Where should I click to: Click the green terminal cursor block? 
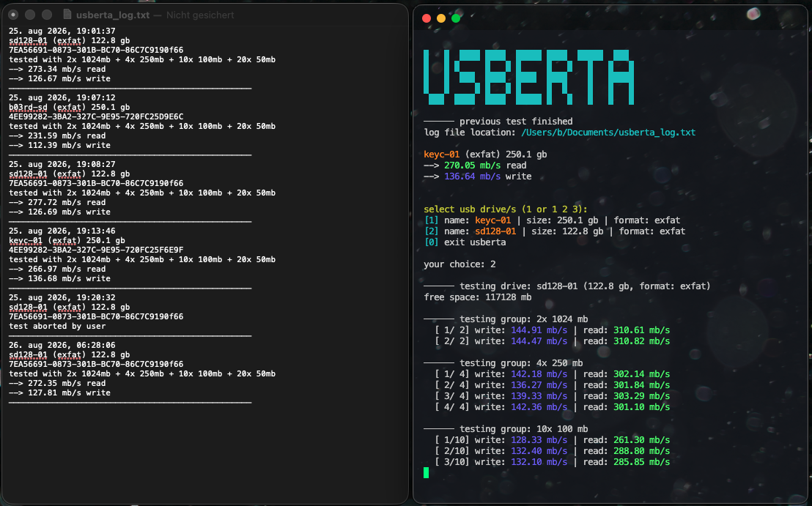(427, 472)
